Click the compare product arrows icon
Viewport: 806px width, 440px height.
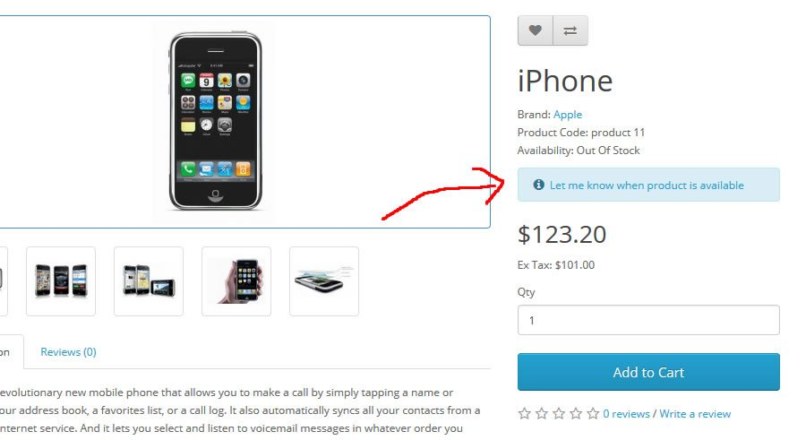(x=570, y=31)
